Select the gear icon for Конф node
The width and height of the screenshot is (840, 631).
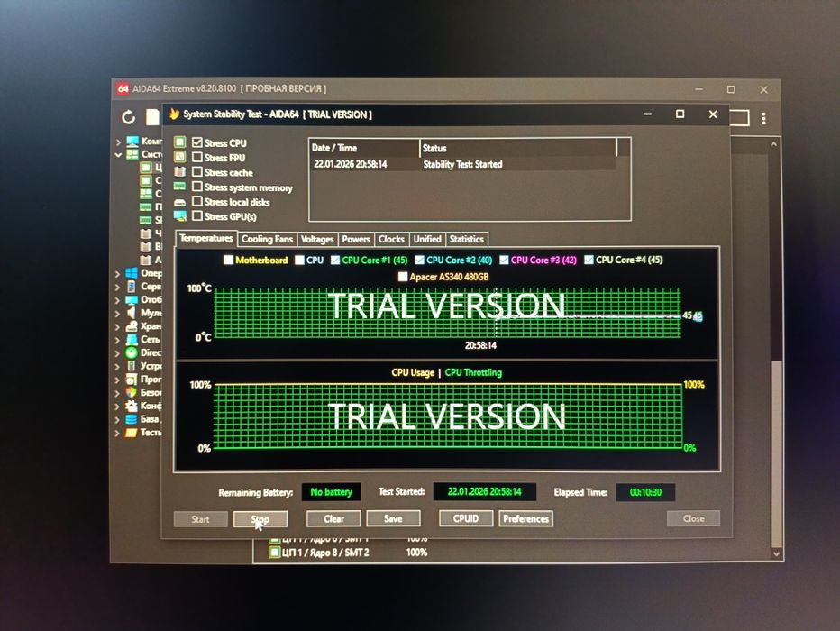point(132,406)
